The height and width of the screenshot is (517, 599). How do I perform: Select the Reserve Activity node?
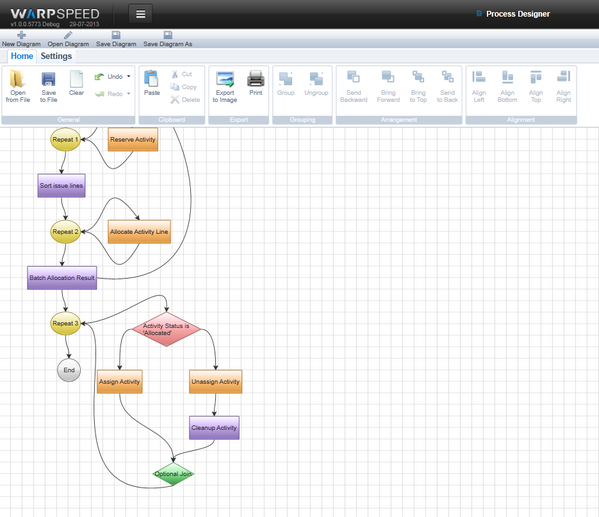(133, 139)
